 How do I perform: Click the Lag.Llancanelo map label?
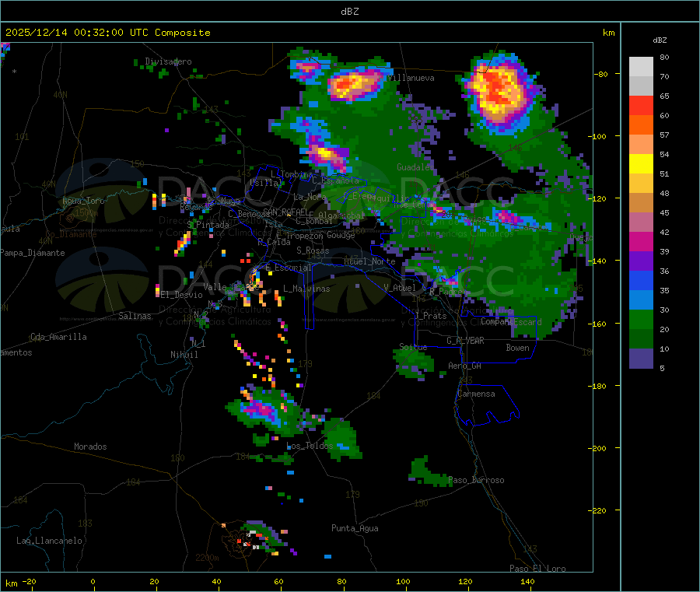(x=49, y=541)
